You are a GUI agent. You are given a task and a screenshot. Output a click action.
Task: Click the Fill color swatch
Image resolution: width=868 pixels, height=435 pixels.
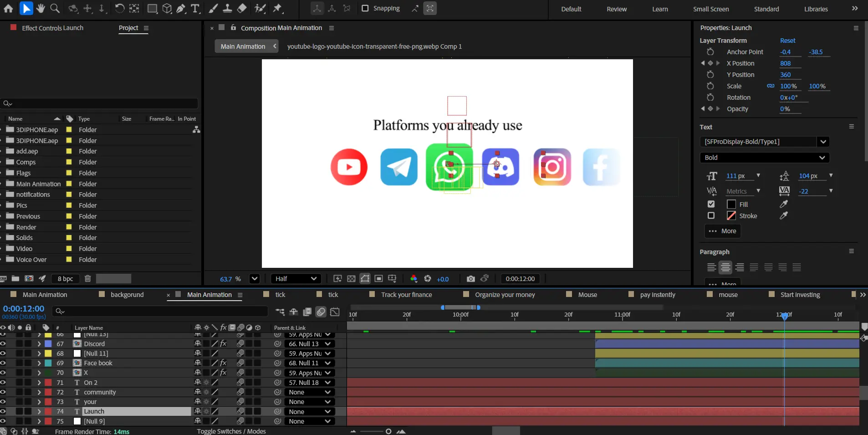(731, 204)
